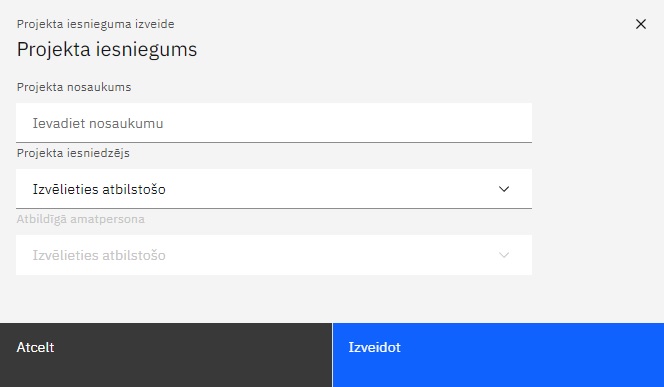Click the Atcelt text in dark footer
The width and height of the screenshot is (664, 387).
coord(35,347)
